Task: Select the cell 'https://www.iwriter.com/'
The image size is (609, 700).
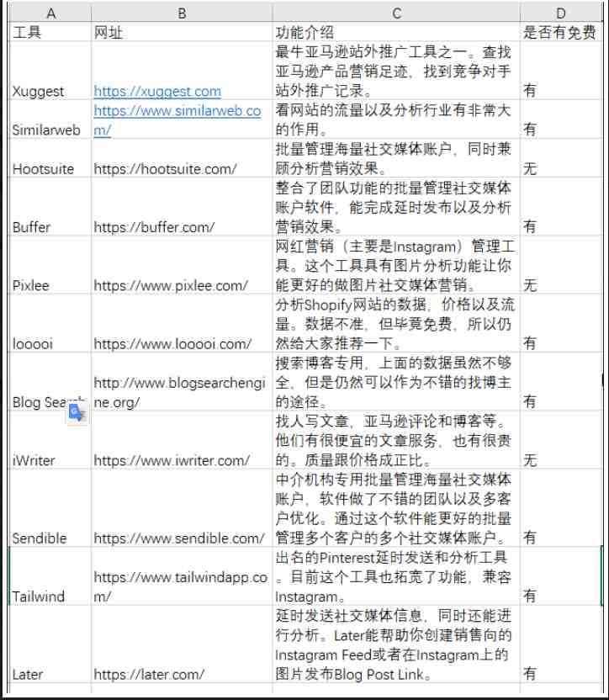Action: [x=182, y=440]
